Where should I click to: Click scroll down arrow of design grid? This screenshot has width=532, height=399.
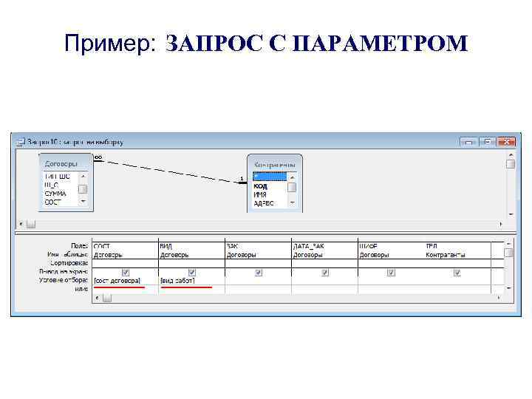(508, 287)
